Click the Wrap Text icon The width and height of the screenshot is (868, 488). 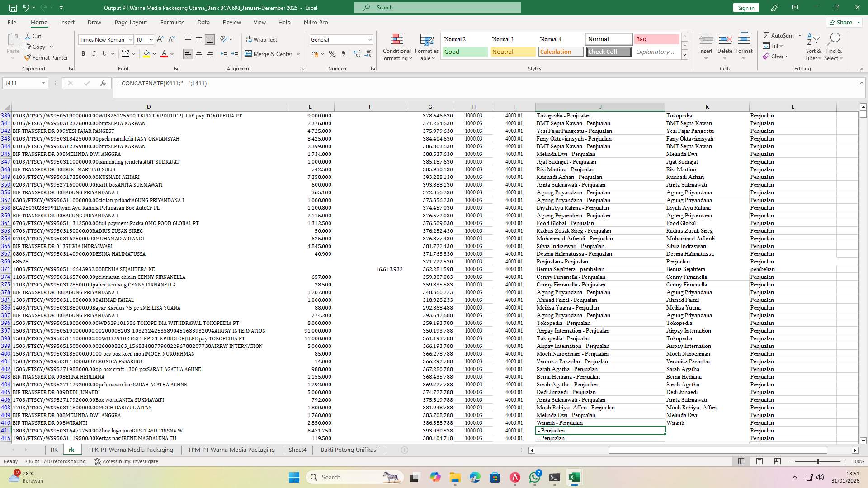point(262,39)
